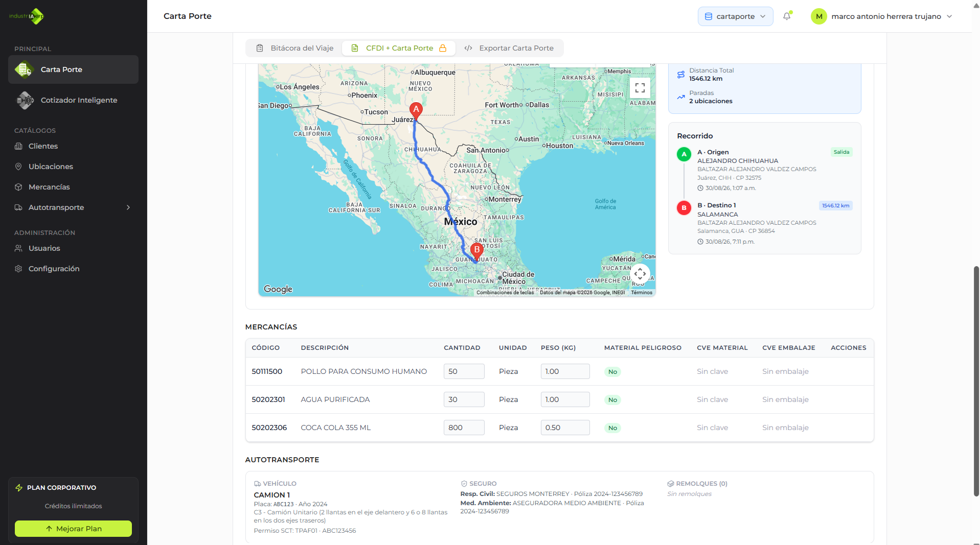Click the page vertical scrollbar
The image size is (980, 545).
tap(976, 381)
